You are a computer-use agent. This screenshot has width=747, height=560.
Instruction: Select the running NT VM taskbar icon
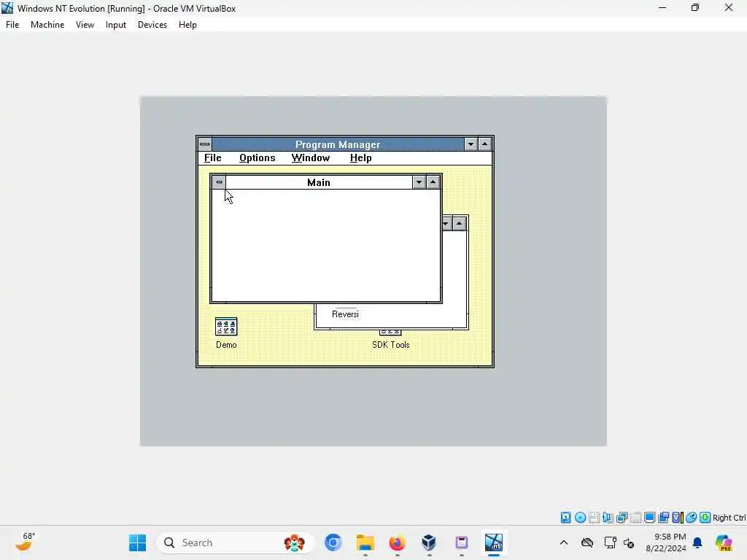494,542
